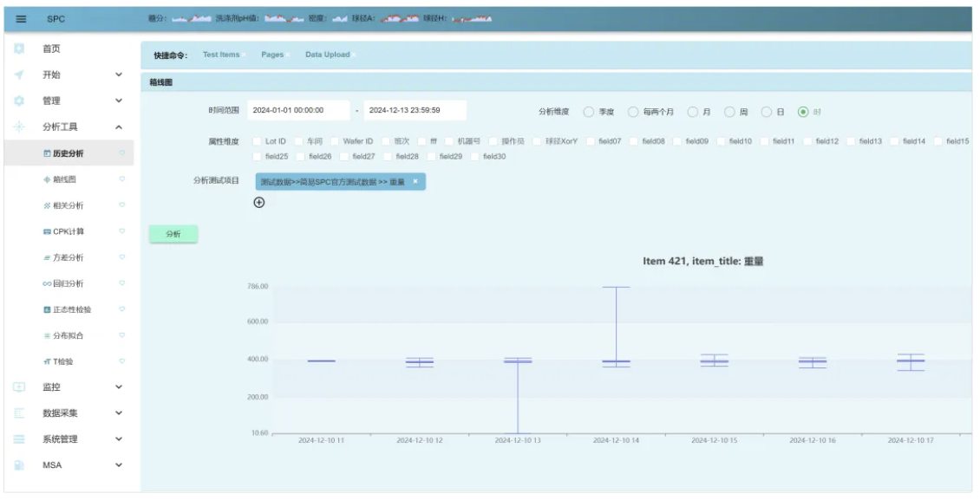Image resolution: width=980 pixels, height=500 pixels.
Task: Check the 车间 checkbox
Action: 298,142
